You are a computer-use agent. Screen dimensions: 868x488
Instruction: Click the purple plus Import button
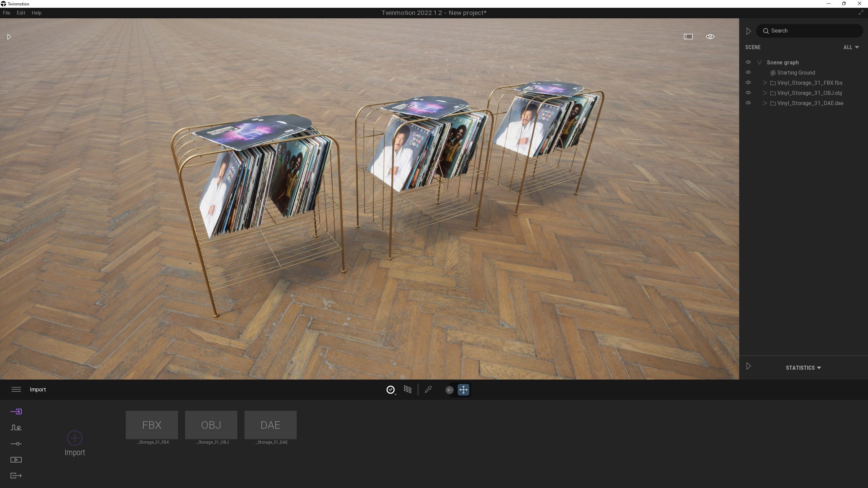pyautogui.click(x=75, y=438)
